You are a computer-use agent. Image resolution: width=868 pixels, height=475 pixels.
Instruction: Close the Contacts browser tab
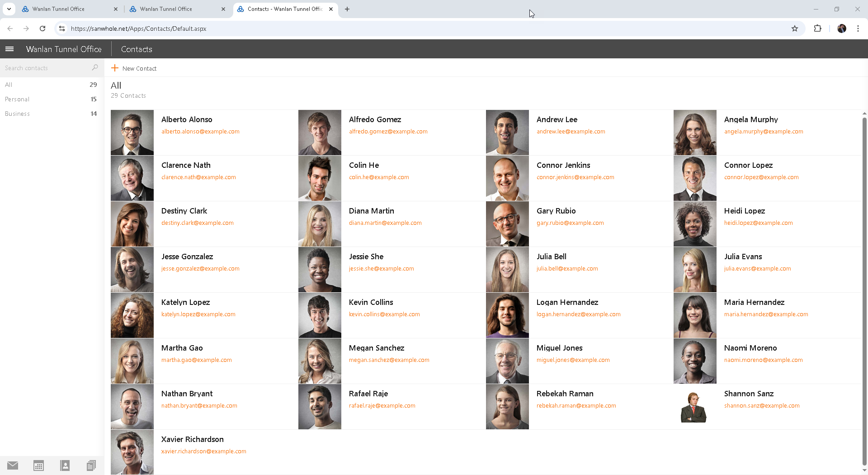(x=331, y=9)
